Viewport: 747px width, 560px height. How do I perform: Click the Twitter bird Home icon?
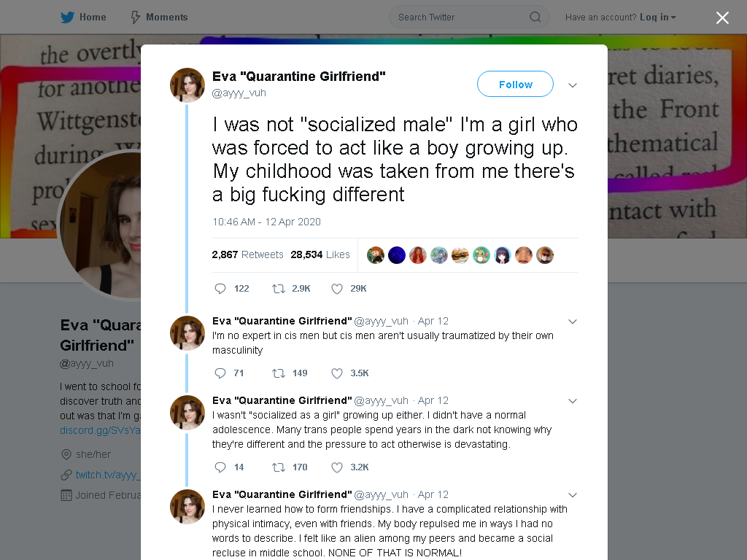(x=68, y=17)
